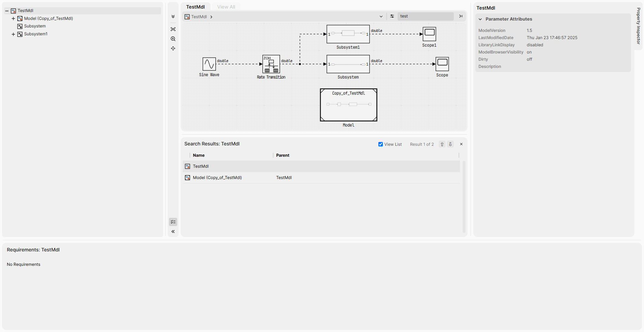Image resolution: width=644 pixels, height=332 pixels.
Task: Sort results by Name column
Action: tap(199, 155)
